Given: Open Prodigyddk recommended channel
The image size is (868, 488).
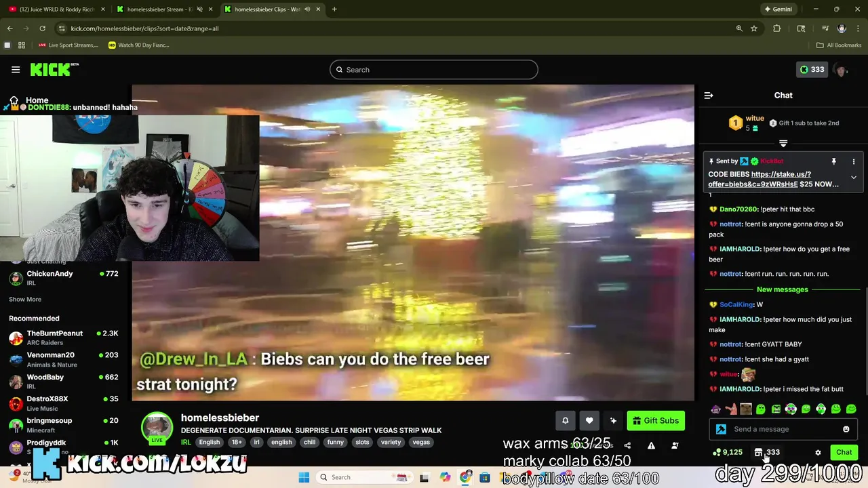Looking at the screenshot, I should tap(64, 446).
